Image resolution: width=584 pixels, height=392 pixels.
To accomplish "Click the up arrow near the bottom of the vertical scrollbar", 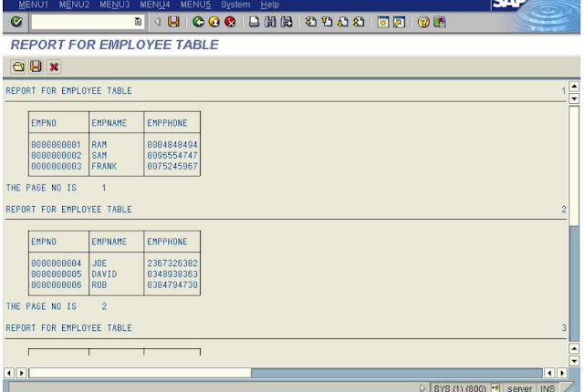I will 574,348.
